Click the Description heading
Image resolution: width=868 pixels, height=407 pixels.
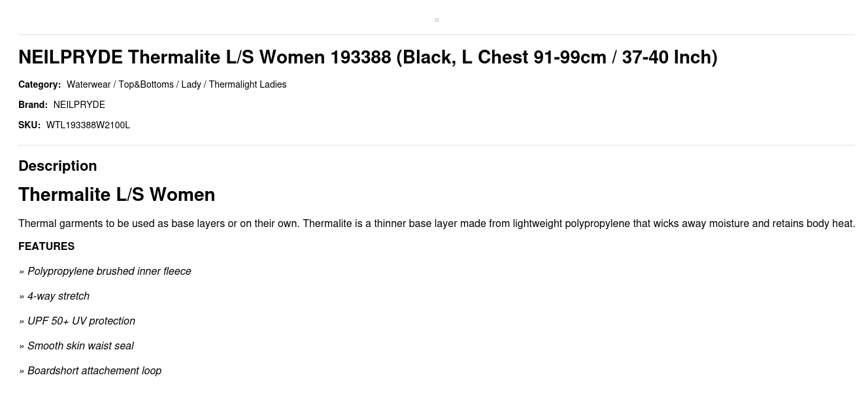(58, 166)
